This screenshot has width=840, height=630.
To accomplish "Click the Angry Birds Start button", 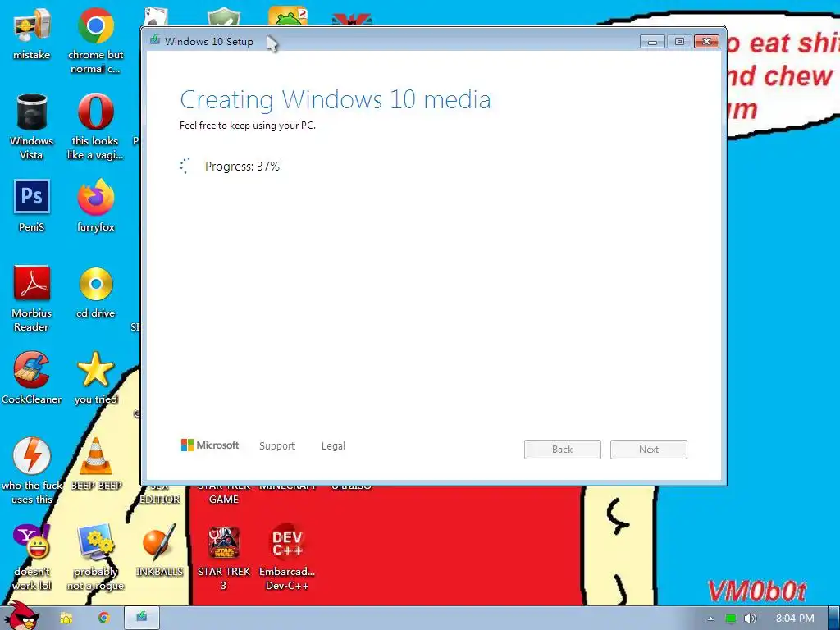I will [21, 617].
